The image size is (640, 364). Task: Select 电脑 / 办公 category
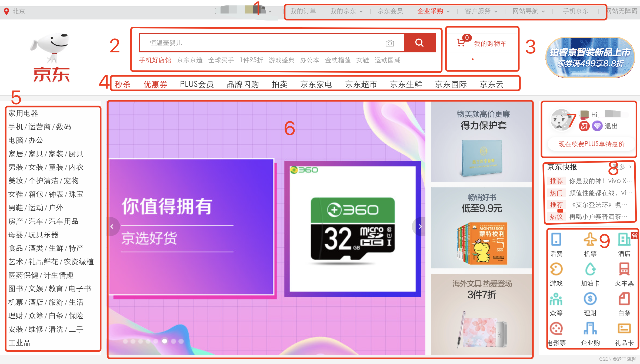pyautogui.click(x=26, y=140)
